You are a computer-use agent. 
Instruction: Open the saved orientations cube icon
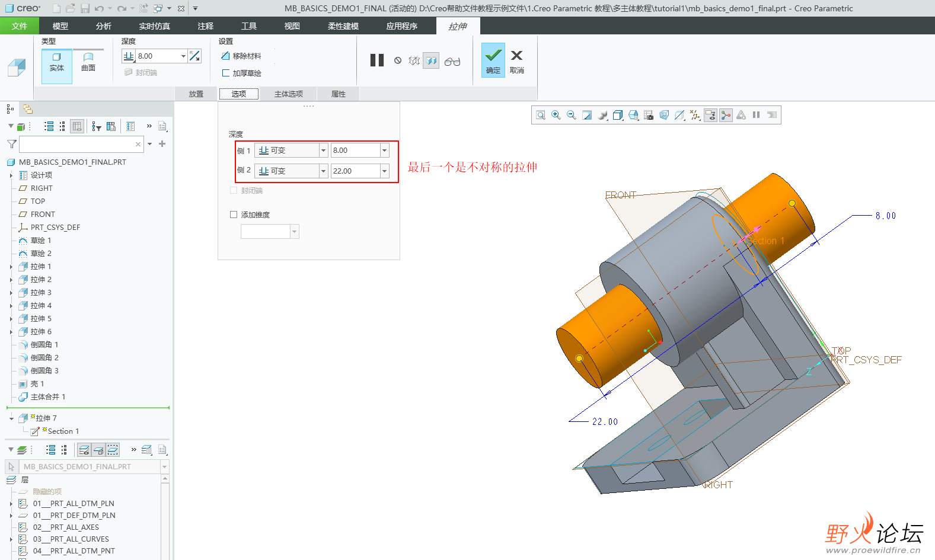coord(633,115)
